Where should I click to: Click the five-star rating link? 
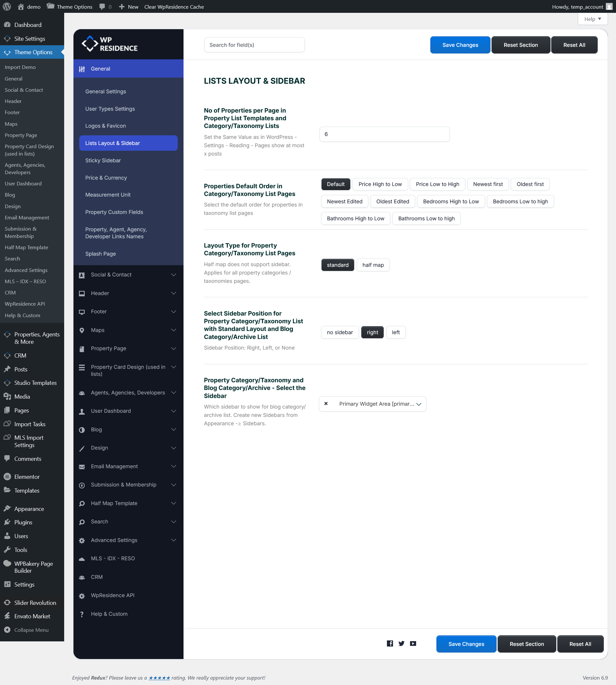(x=159, y=678)
